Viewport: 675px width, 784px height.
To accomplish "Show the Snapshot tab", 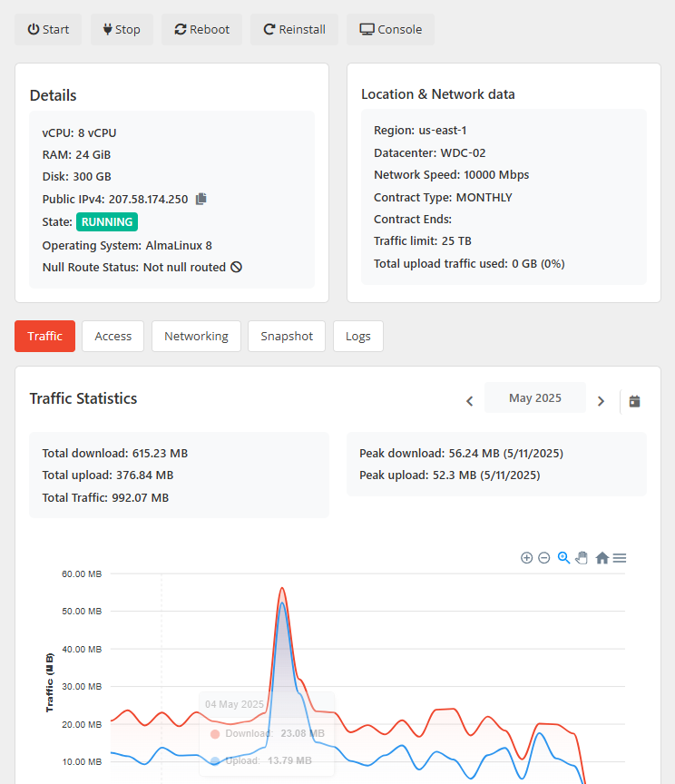I will tap(287, 336).
